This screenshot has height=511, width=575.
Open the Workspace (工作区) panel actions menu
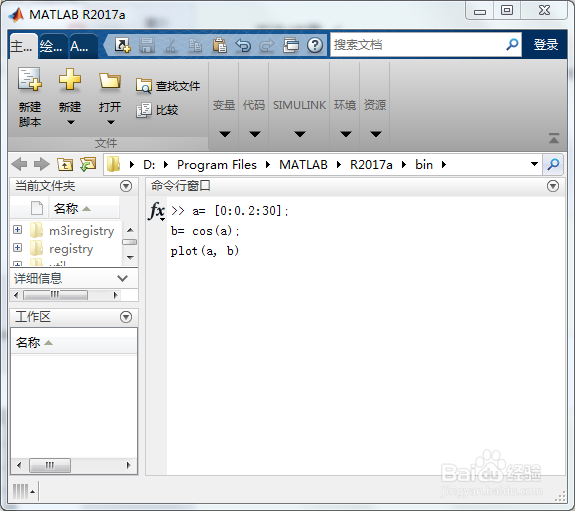pyautogui.click(x=126, y=317)
